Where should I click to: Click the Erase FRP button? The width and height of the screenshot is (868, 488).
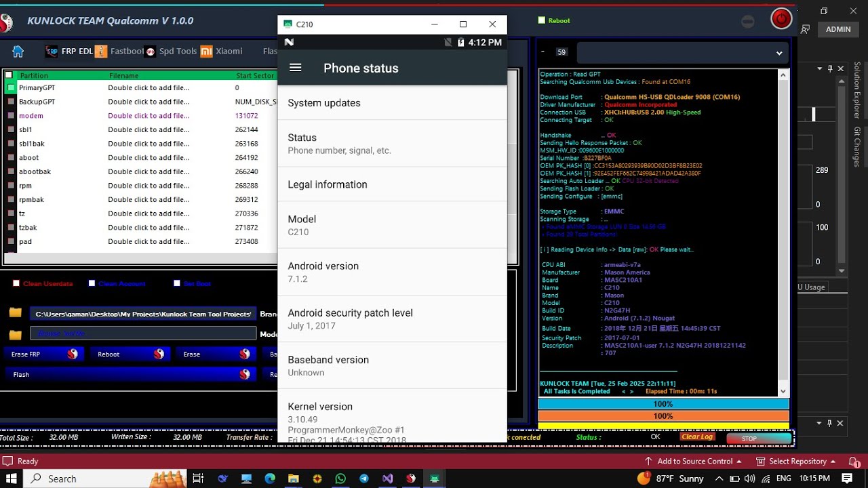(x=44, y=354)
